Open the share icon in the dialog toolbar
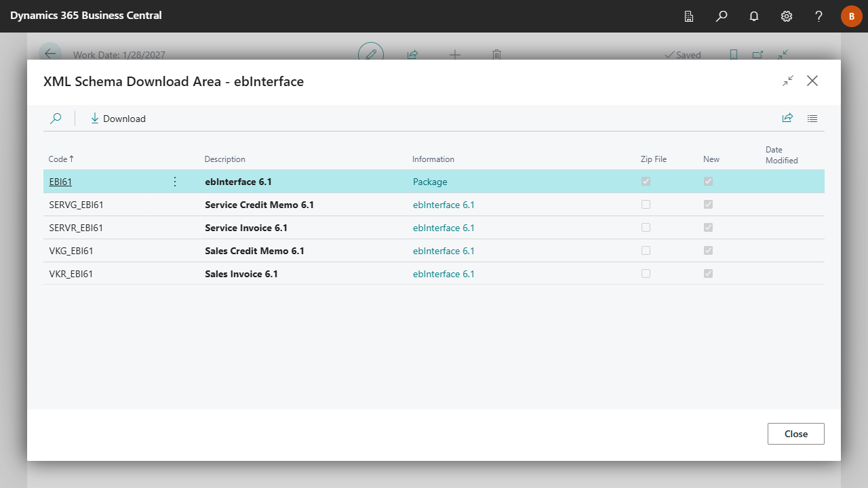This screenshot has height=488, width=868. coord(787,119)
